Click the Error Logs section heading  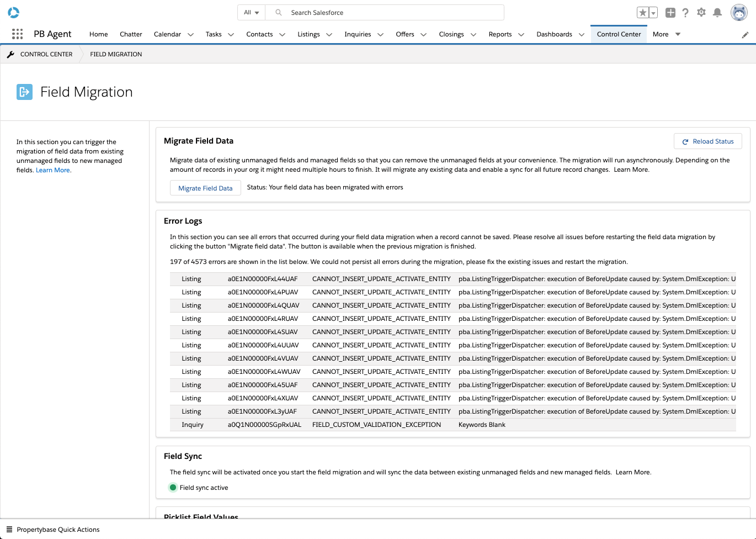tap(183, 221)
